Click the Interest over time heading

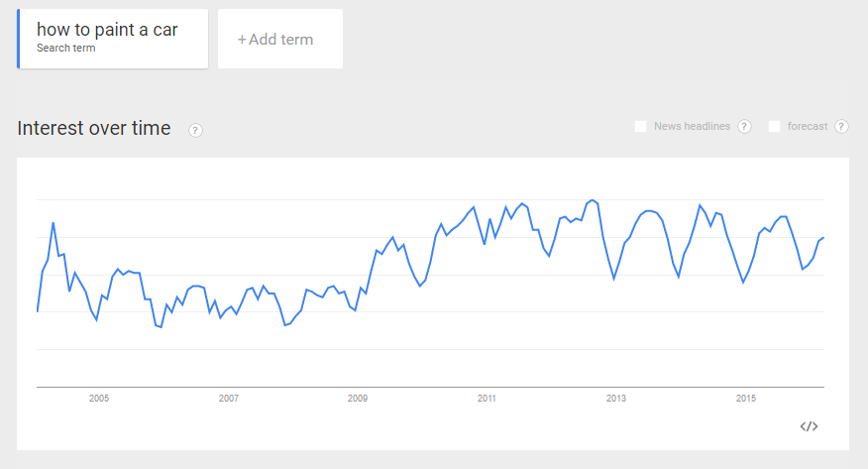94,128
